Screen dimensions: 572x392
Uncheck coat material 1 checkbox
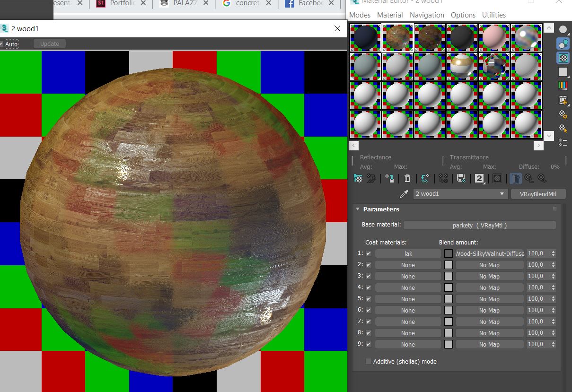369,253
